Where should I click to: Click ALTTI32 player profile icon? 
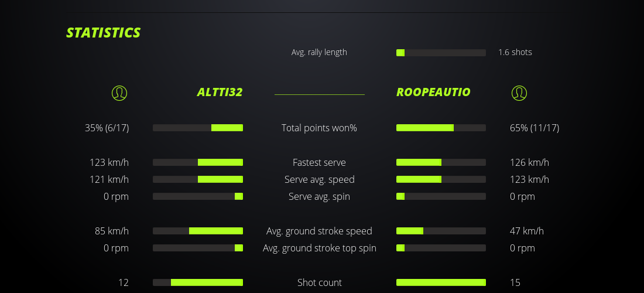(x=119, y=93)
